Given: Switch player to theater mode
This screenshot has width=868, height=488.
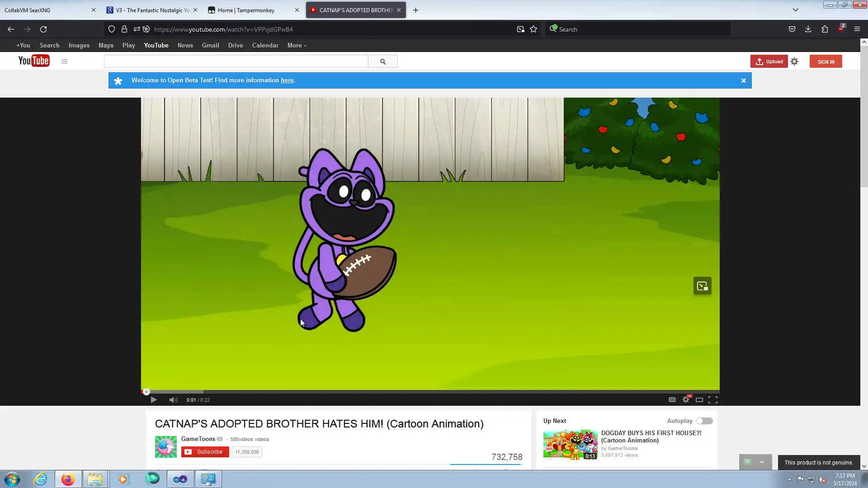Looking at the screenshot, I should point(699,400).
